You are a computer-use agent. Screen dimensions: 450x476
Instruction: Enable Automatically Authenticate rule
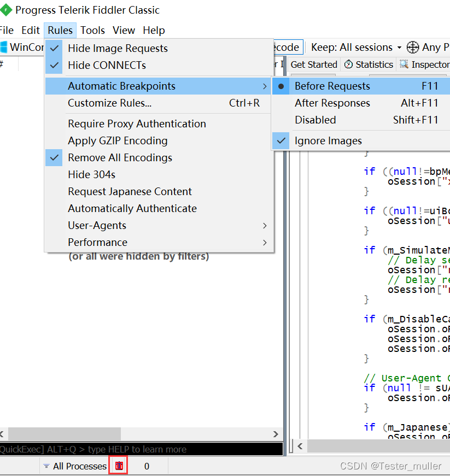159,209
